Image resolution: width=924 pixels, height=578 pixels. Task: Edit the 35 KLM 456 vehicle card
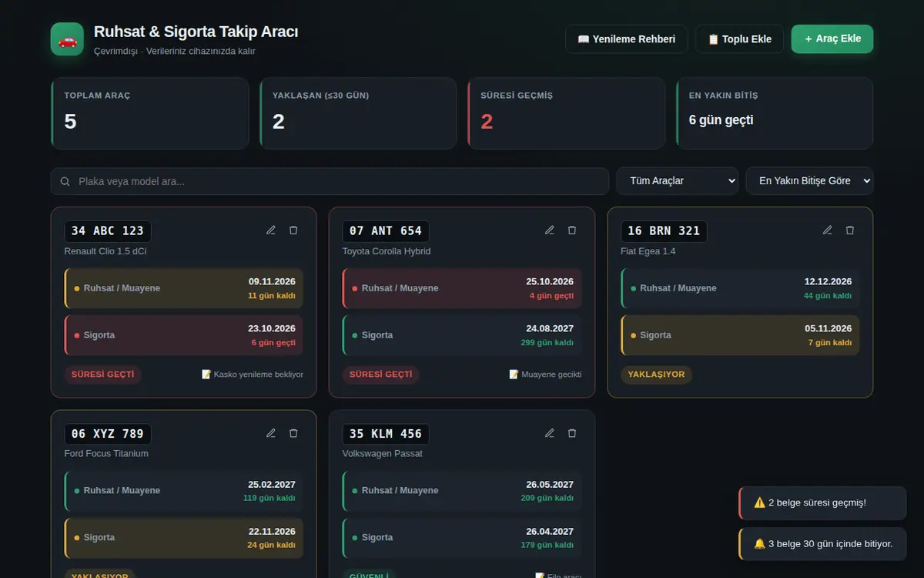[550, 433]
